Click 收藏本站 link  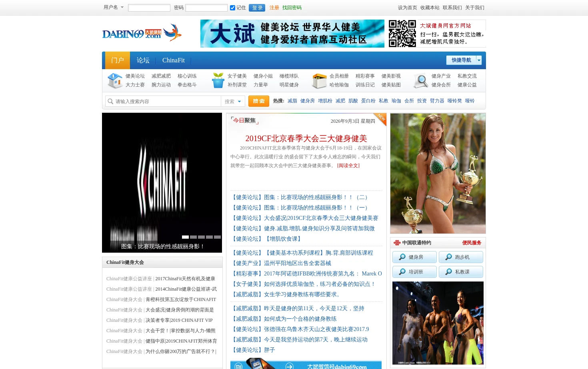[430, 8]
